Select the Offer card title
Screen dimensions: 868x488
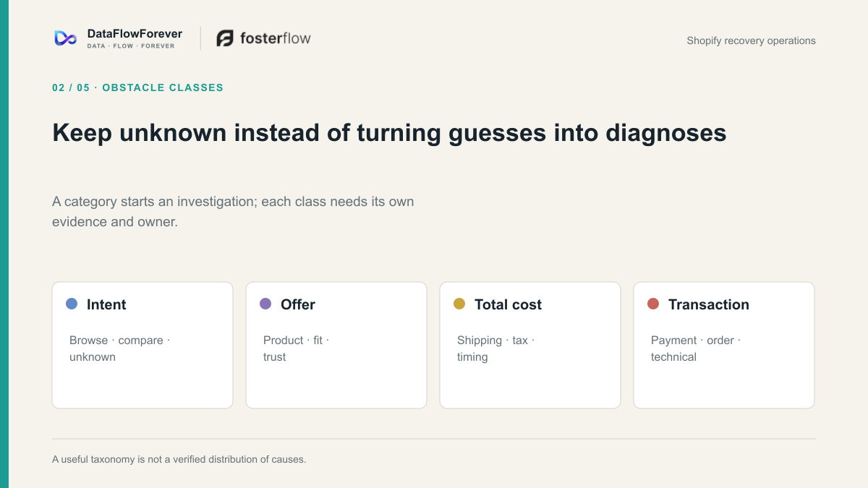298,304
